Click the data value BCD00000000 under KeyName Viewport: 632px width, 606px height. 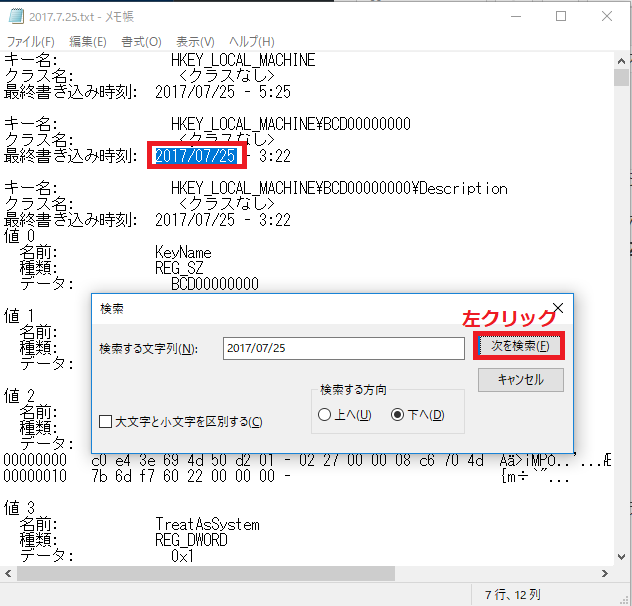click(x=215, y=284)
